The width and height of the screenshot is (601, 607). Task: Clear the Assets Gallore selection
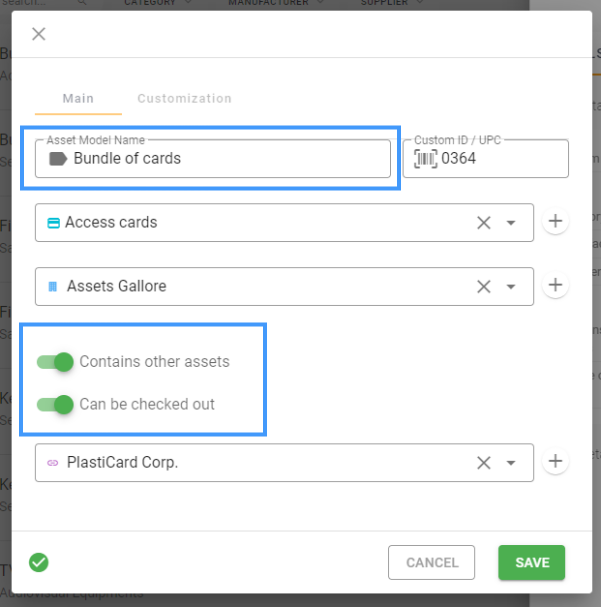(484, 287)
